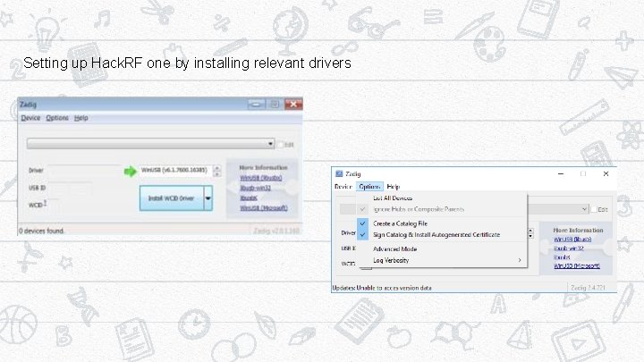The height and width of the screenshot is (362, 644).
Task: Click Zadig app icon in right window title bar
Action: pos(339,173)
